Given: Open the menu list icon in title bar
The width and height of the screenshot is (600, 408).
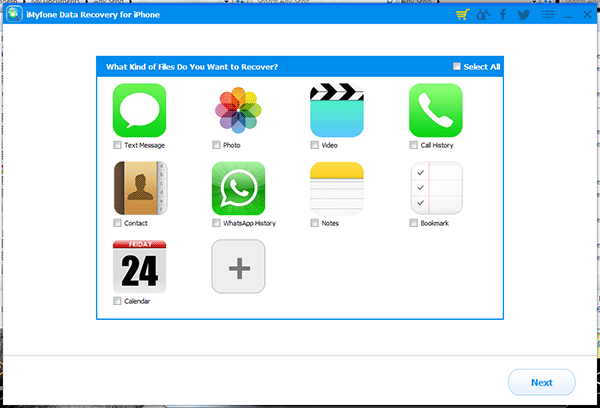Looking at the screenshot, I should [x=548, y=15].
